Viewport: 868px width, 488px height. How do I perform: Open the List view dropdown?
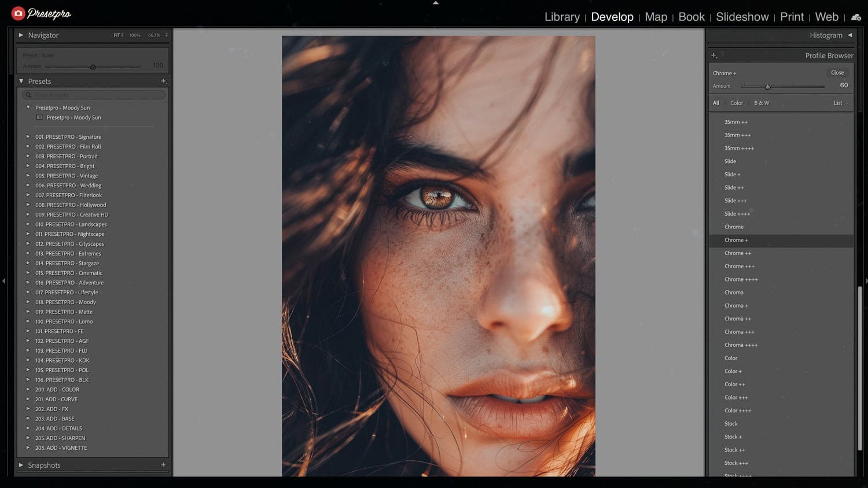point(840,103)
